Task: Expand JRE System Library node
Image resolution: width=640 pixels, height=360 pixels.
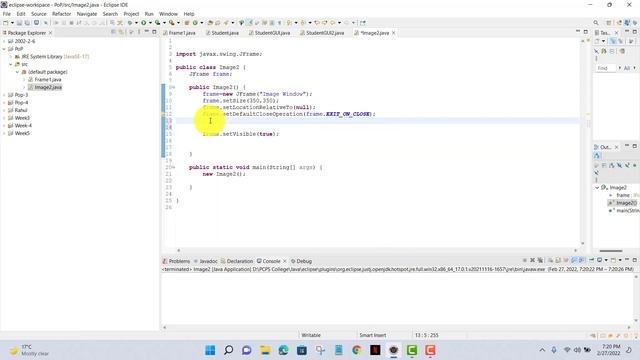Action: coord(11,57)
